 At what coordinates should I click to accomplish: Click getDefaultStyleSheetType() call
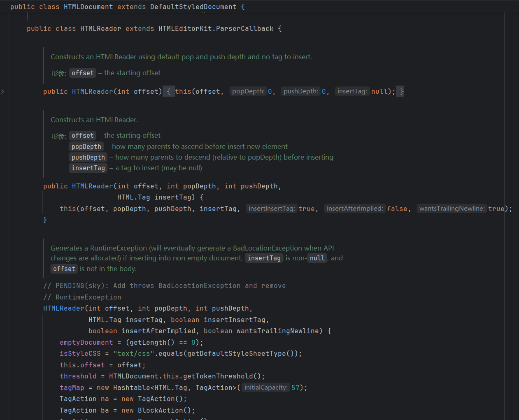(x=242, y=353)
